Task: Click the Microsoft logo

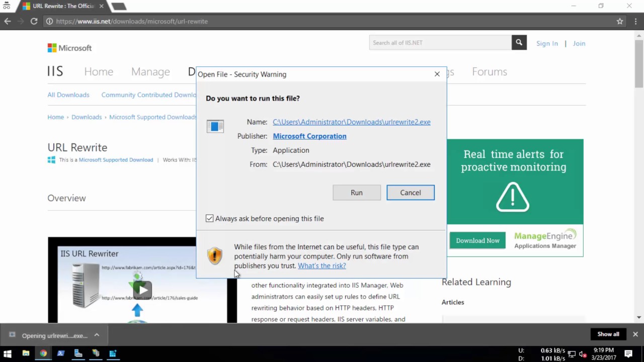Action: pyautogui.click(x=69, y=48)
